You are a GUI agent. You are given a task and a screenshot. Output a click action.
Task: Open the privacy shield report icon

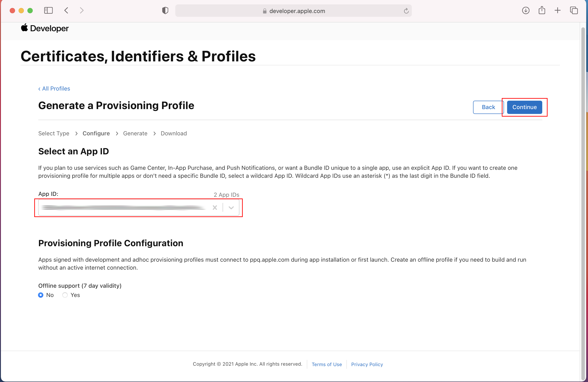pyautogui.click(x=165, y=11)
